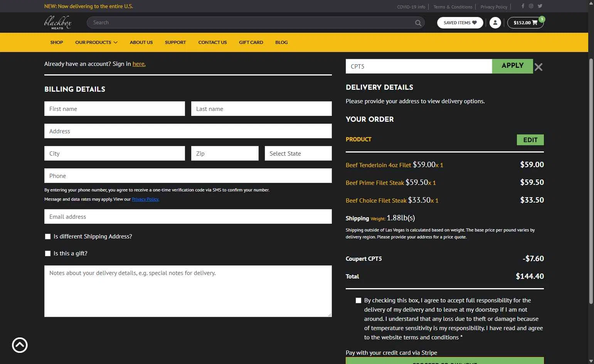Sign in via the 'here' link

click(139, 64)
